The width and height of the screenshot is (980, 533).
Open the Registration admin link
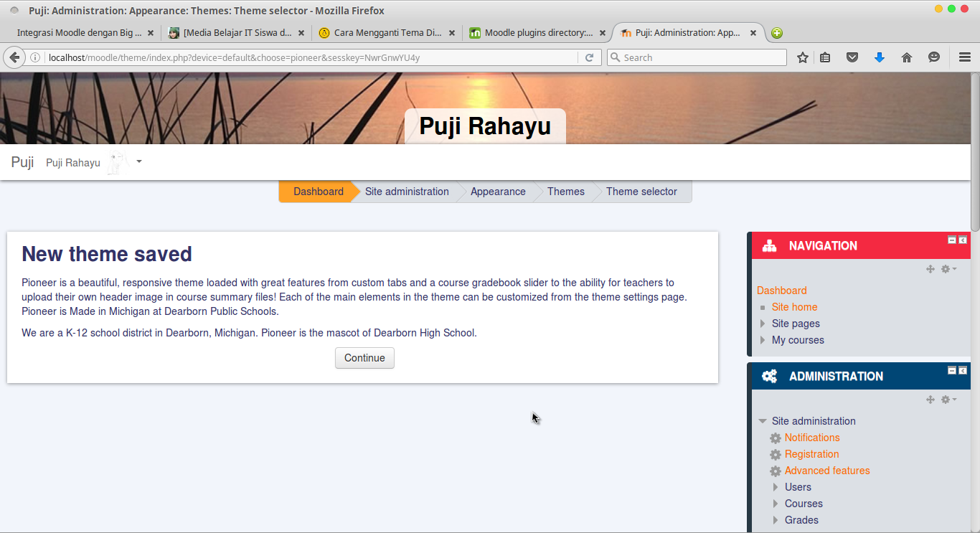click(x=811, y=454)
